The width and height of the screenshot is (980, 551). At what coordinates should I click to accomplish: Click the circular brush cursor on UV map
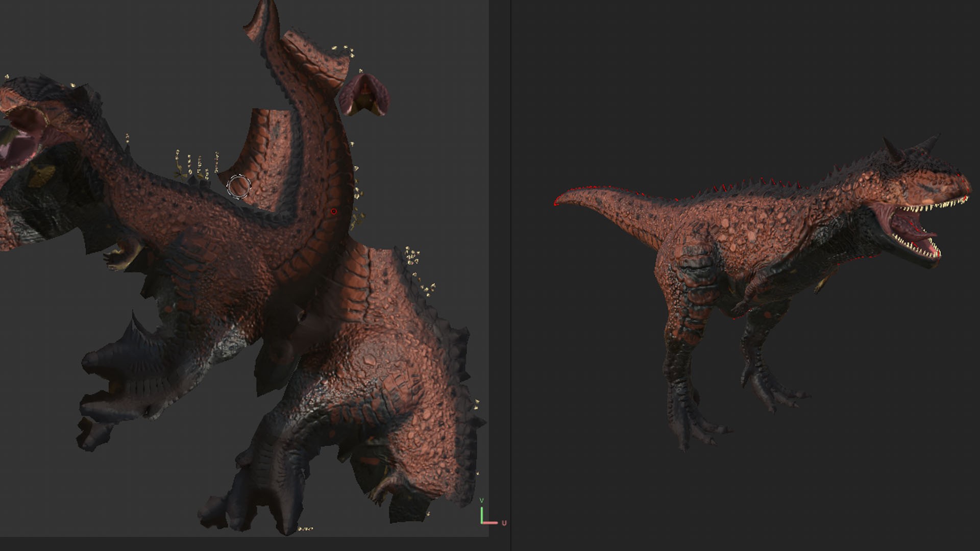[239, 187]
